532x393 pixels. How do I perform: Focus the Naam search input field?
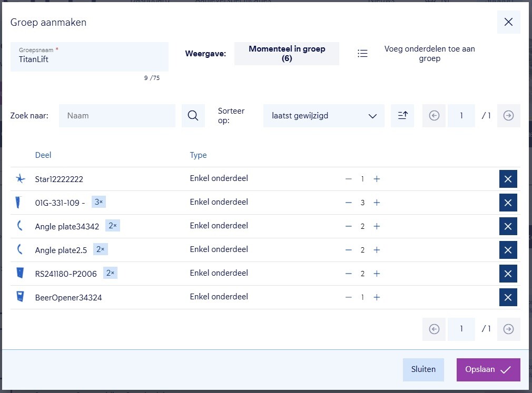tap(117, 116)
